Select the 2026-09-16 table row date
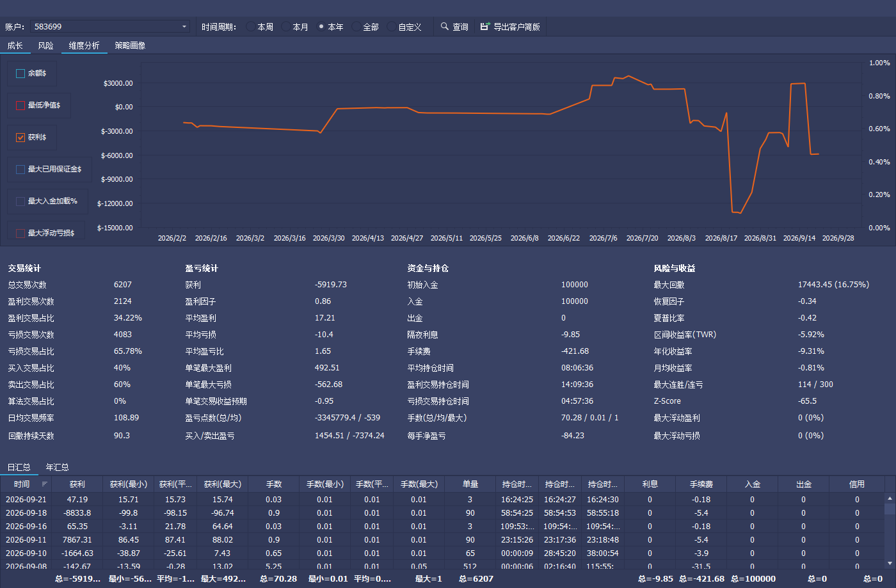The height and width of the screenshot is (588, 896). click(26, 527)
